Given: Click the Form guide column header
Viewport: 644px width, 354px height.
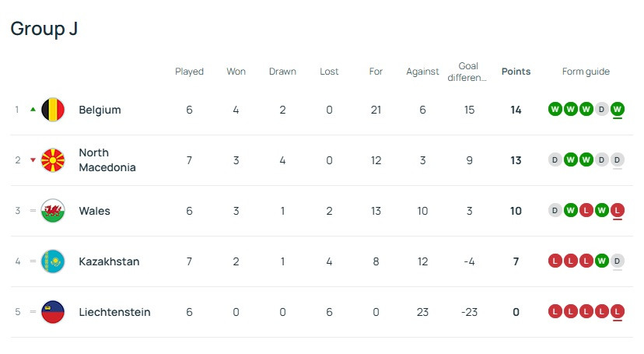Looking at the screenshot, I should point(586,72).
